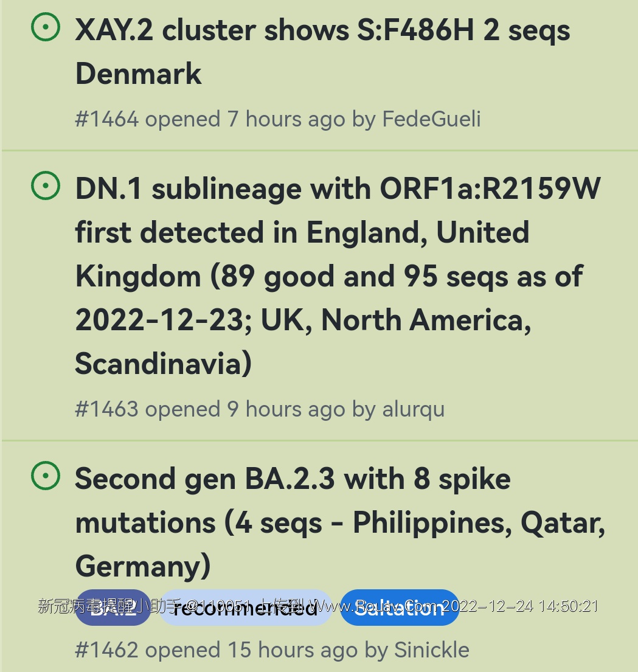Click the issue number #1464
This screenshot has height=672, width=638.
107,119
